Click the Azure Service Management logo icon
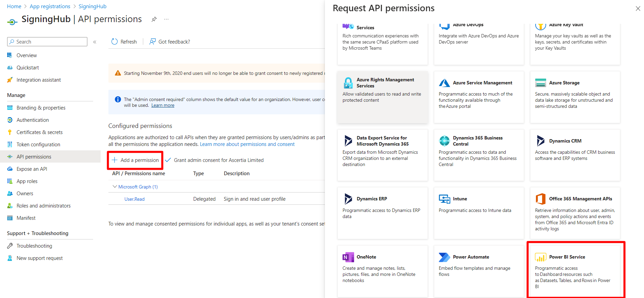The height and width of the screenshot is (298, 644). point(444,83)
